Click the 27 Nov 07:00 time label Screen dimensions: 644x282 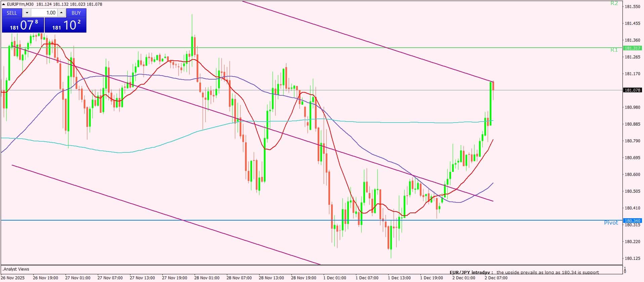(x=110, y=278)
